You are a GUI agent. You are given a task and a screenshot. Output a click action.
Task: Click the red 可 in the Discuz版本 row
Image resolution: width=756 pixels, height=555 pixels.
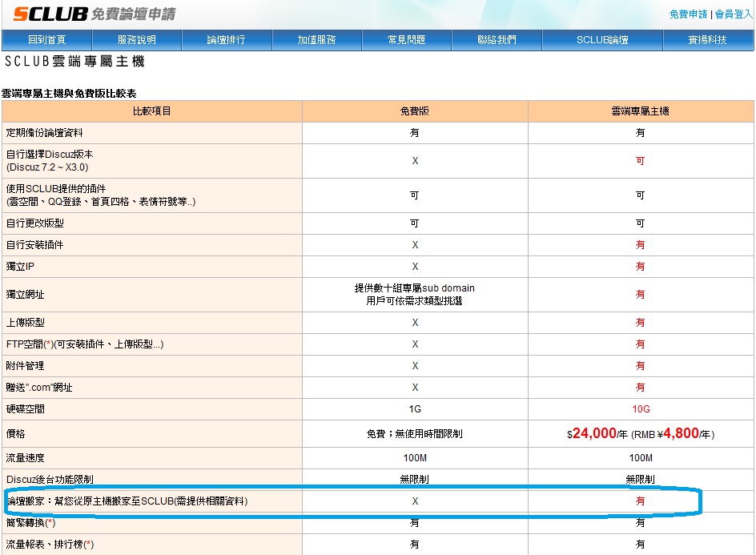(641, 161)
